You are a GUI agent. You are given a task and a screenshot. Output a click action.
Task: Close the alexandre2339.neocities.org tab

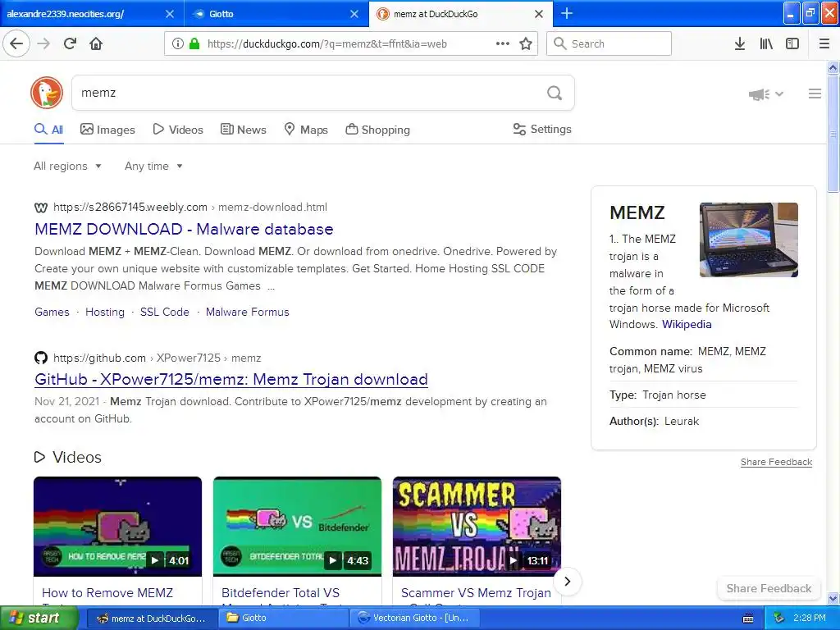coord(169,14)
